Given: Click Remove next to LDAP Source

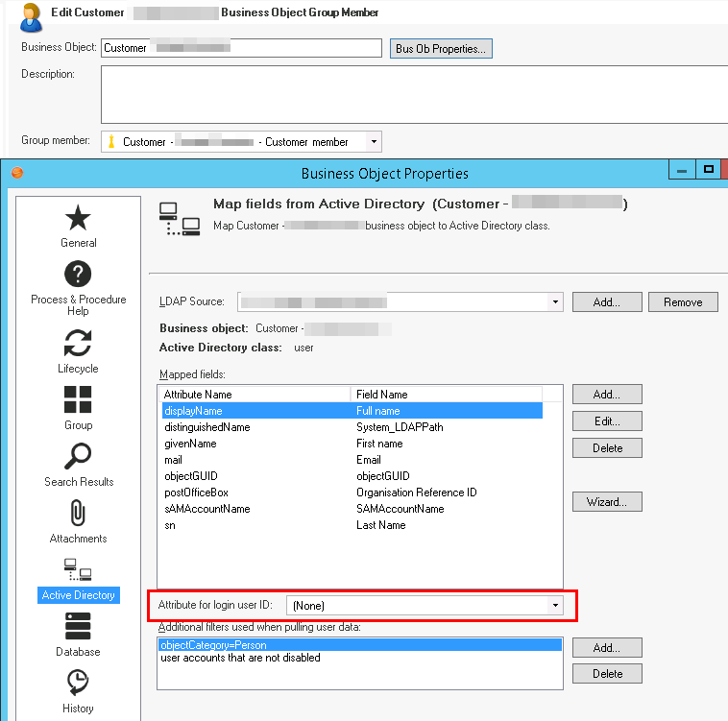Looking at the screenshot, I should 682,302.
